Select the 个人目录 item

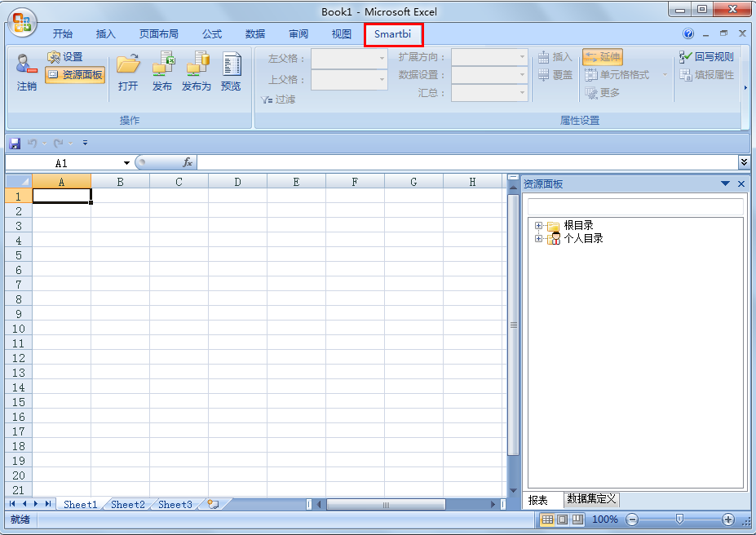pos(583,238)
